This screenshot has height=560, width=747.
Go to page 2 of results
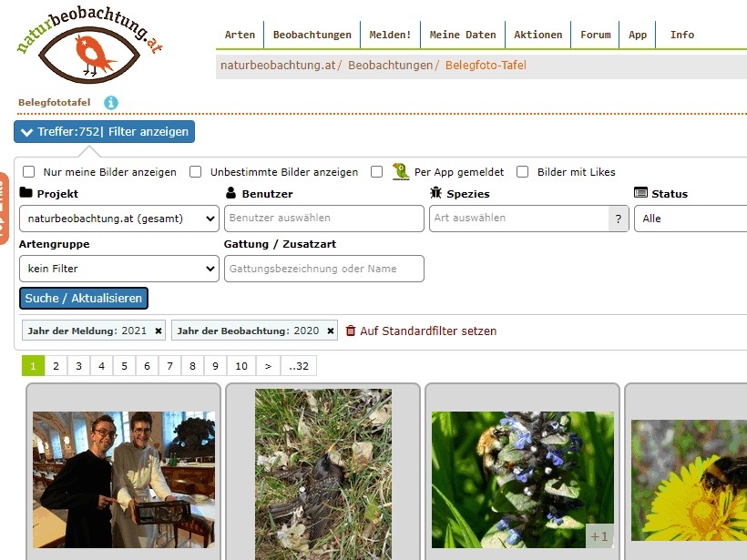(x=56, y=366)
